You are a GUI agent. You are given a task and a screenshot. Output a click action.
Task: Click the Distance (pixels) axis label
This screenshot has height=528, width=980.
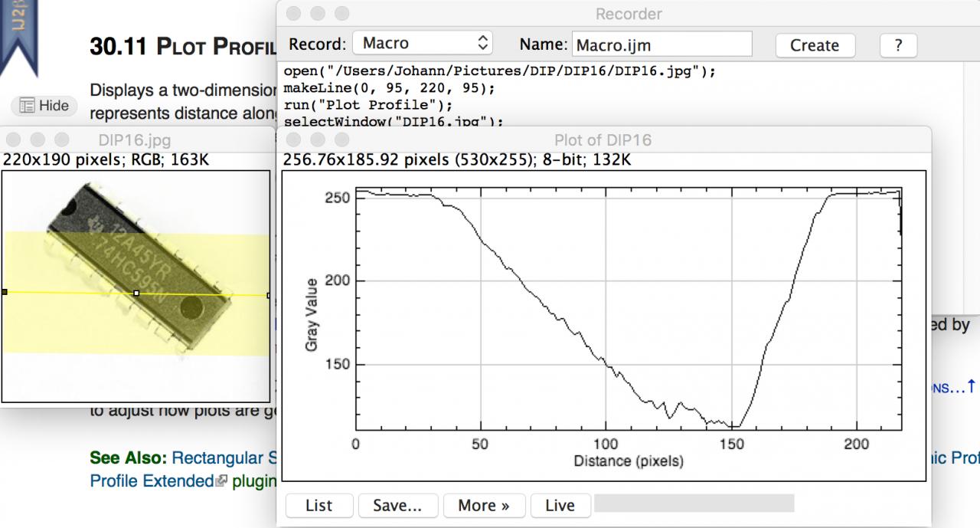(x=628, y=461)
